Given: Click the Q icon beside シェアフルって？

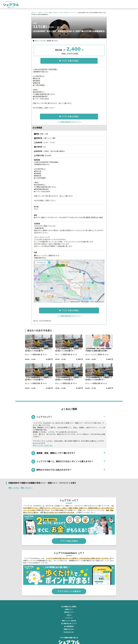Looking at the screenshot, I should [33, 417].
